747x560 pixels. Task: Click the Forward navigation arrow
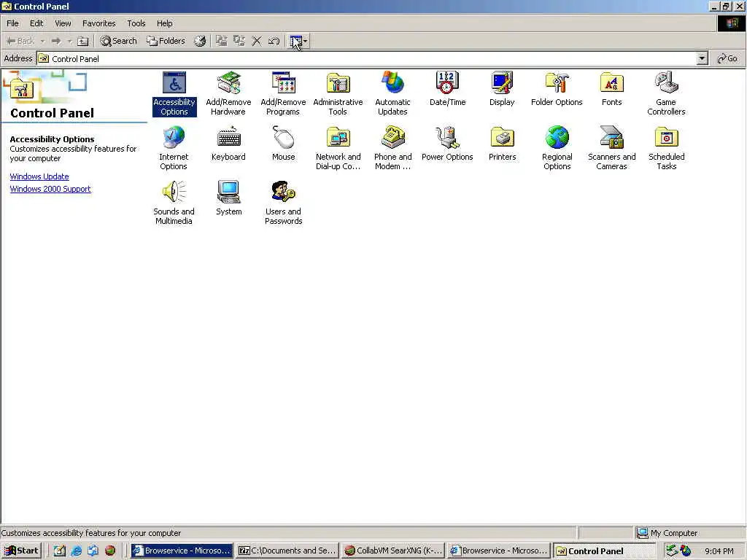[56, 42]
